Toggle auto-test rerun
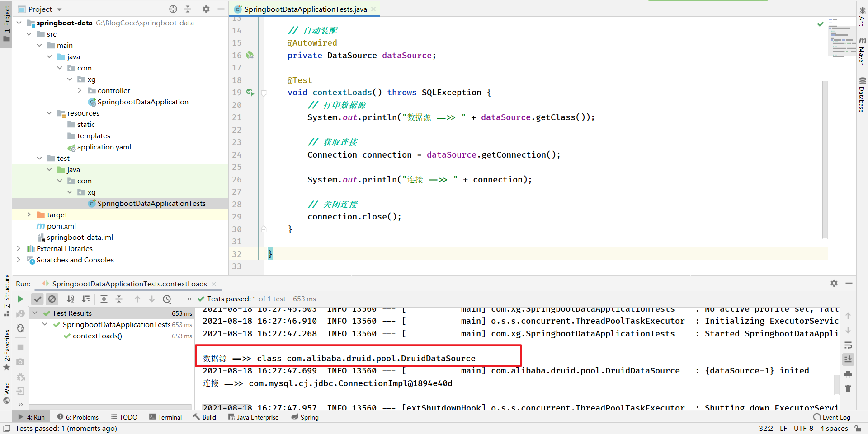The width and height of the screenshot is (868, 434). (x=20, y=328)
